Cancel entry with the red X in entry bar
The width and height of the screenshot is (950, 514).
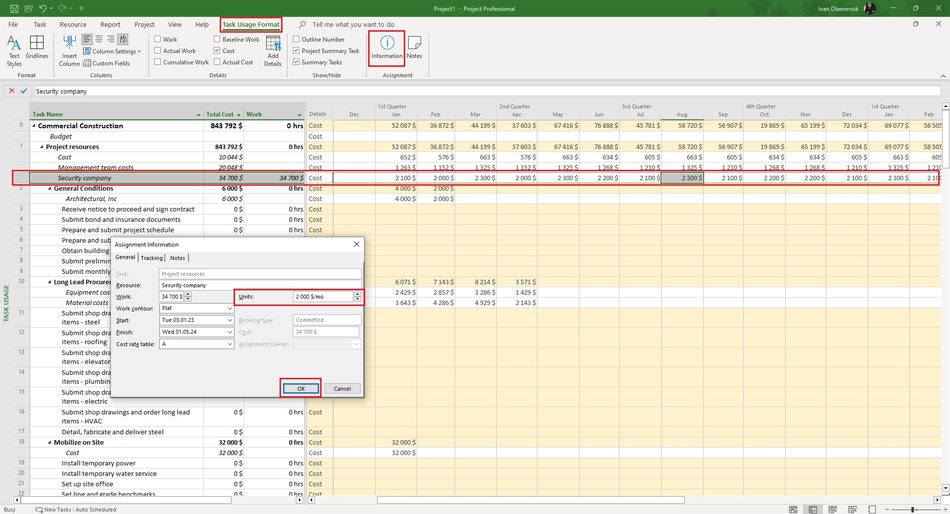[x=12, y=91]
